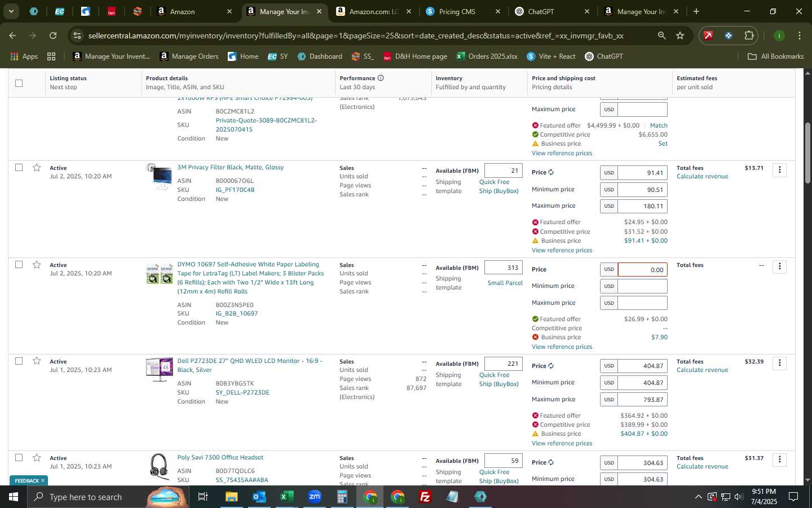This screenshot has height=508, width=812.
Task: Select the Poly Savi 7300 listing checkbox
Action: tap(19, 458)
